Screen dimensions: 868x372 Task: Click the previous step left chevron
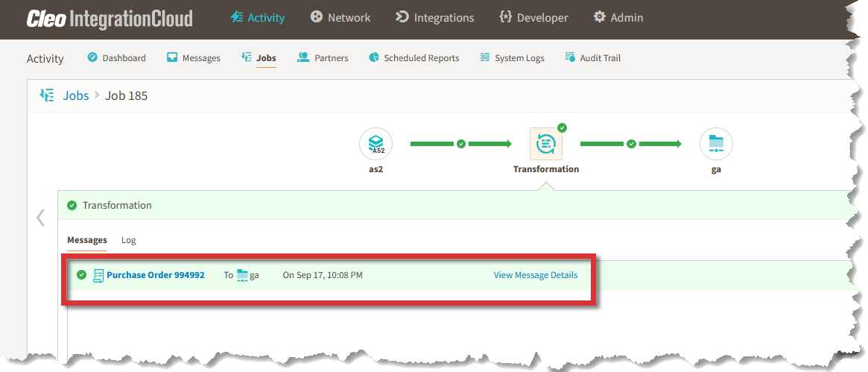pyautogui.click(x=40, y=218)
